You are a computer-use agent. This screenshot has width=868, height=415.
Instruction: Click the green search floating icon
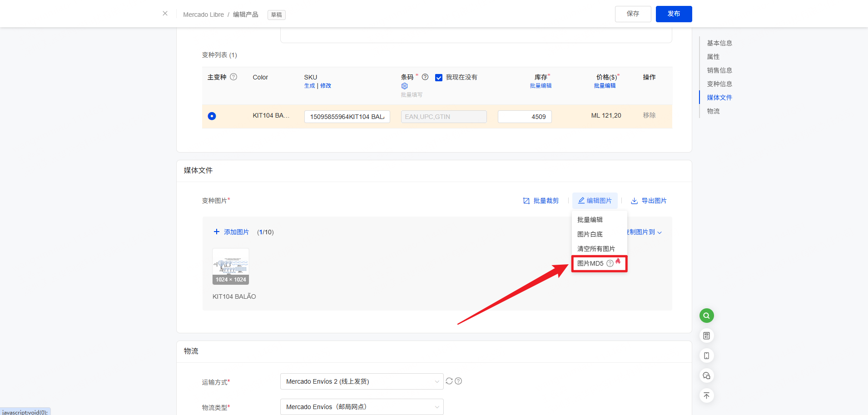706,316
